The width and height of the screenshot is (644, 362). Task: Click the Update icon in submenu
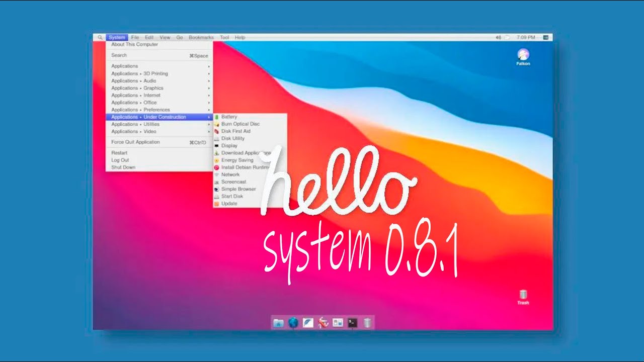pos(217,204)
